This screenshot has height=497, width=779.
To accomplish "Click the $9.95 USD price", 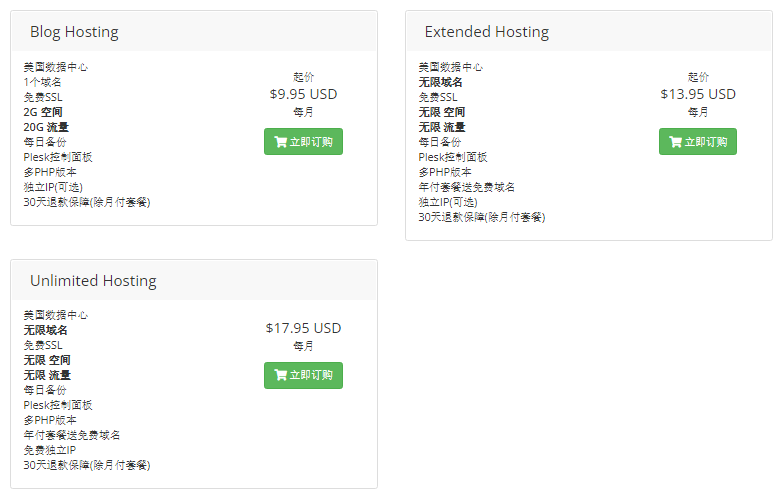I will click(x=303, y=94).
